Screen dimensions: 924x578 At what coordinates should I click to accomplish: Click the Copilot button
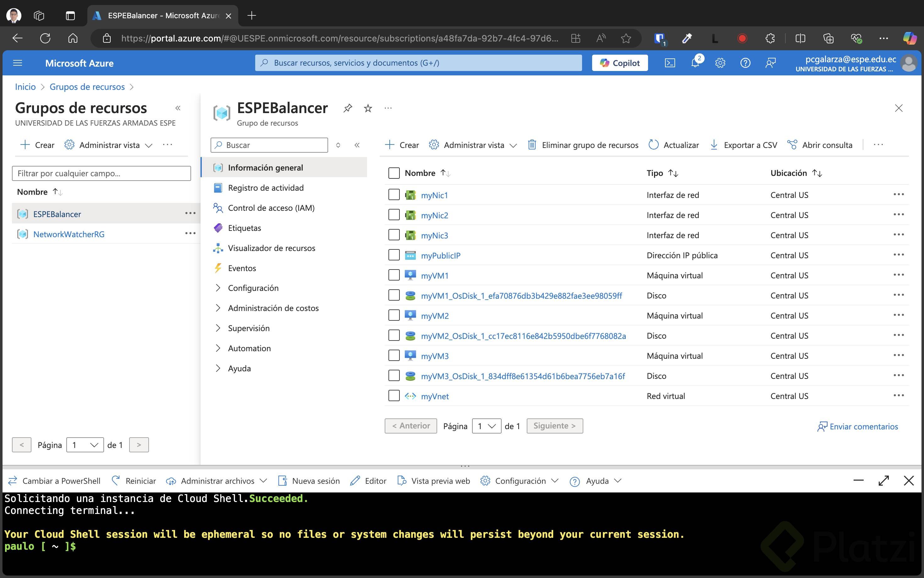[619, 63]
